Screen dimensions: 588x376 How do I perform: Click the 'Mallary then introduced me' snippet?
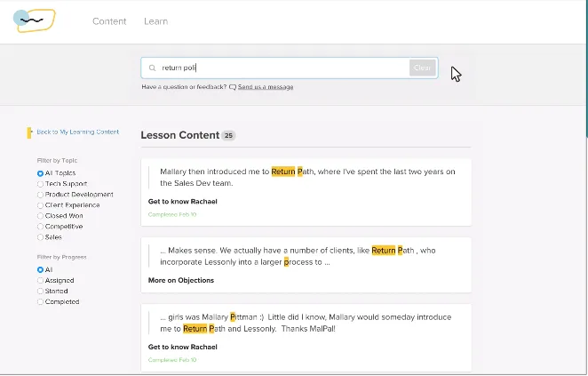coord(307,177)
